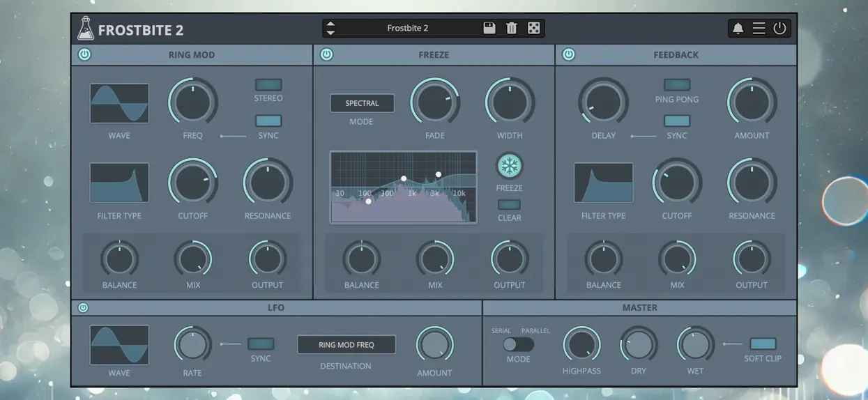
Task: Toggle the Soft Clip switch
Action: [763, 344]
